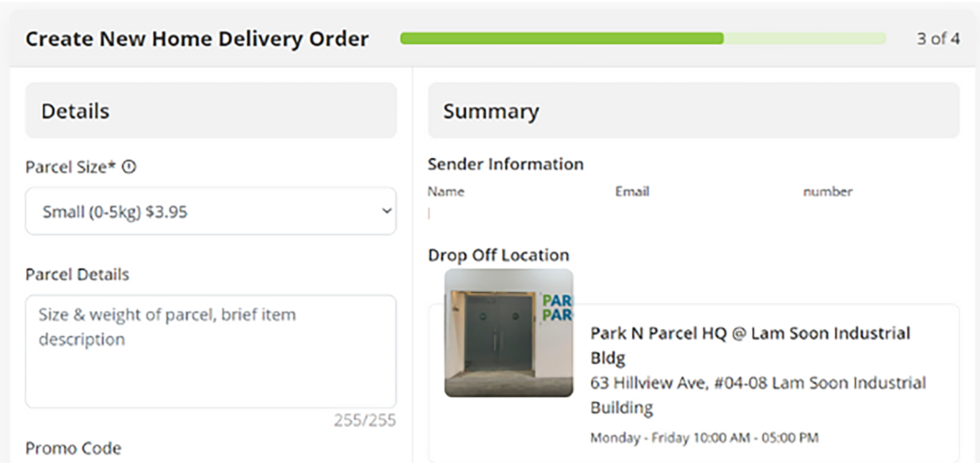This screenshot has height=463, width=980.
Task: Click the Drop Off Location heading
Action: [x=498, y=255]
